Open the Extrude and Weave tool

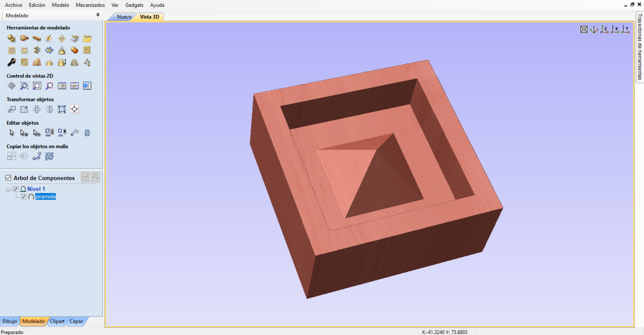pos(37,38)
